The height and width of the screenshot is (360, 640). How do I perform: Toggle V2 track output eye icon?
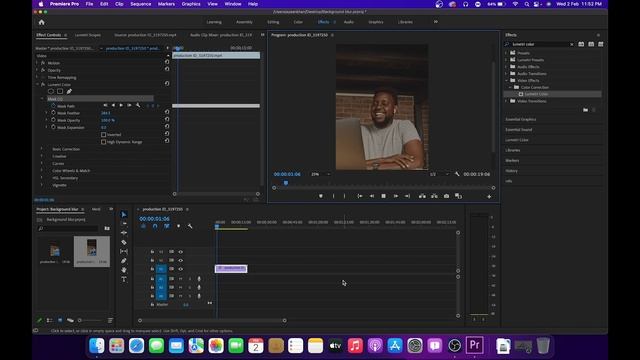pos(180,260)
